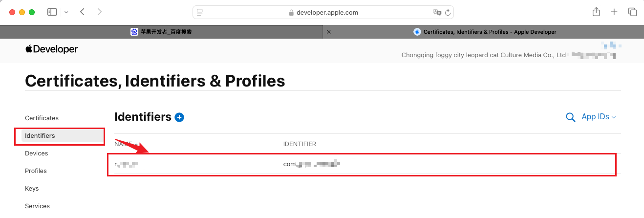Open Devices in the sidebar
Viewport: 644px width, 218px height.
tap(37, 153)
